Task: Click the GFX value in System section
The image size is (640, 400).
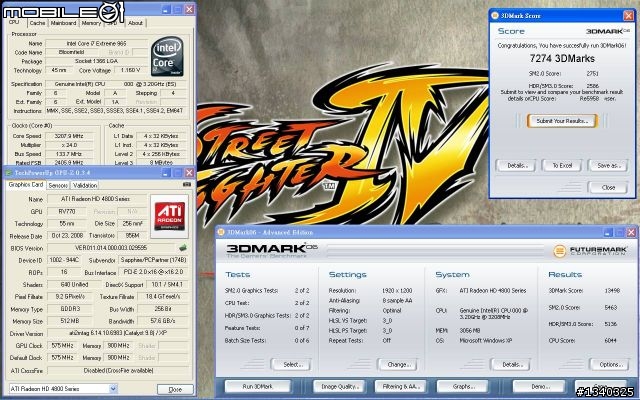Action: pos(493,291)
